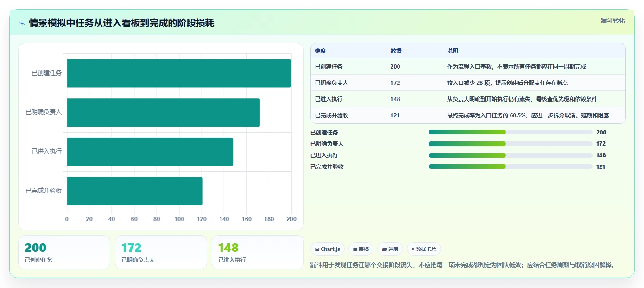Image resolution: width=644 pixels, height=288 pixels.
Task: Click the x-axis tick label 0
Action: 67,219
